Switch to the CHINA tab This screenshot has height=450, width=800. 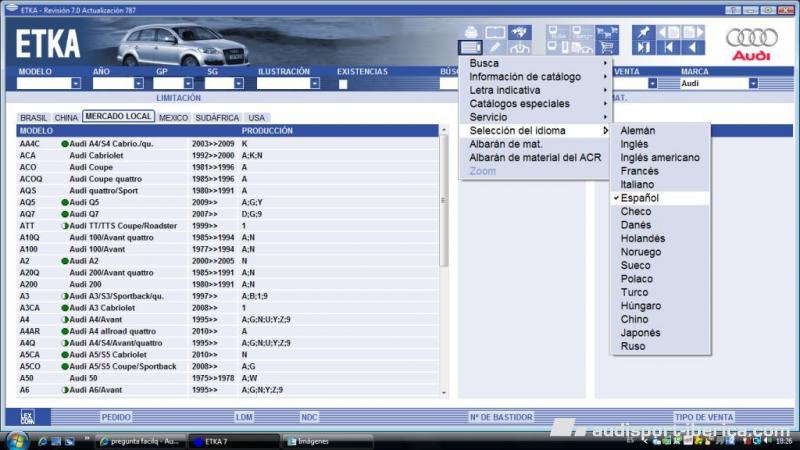tap(66, 117)
